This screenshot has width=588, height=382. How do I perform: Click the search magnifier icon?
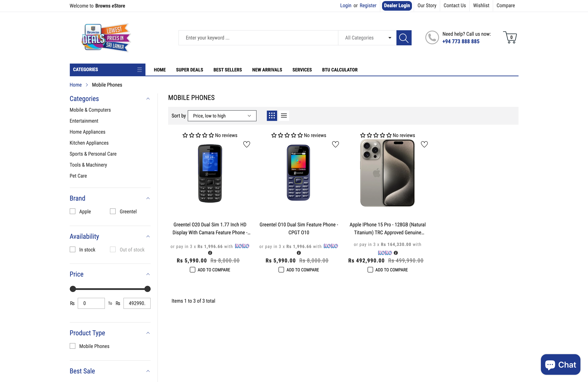pyautogui.click(x=404, y=38)
